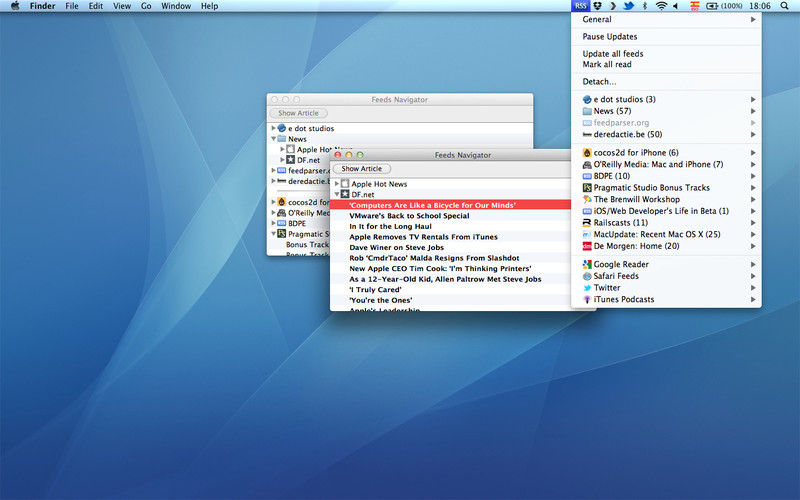Click the RSS menu bar icon
Viewport: 800px width, 500px height.
[x=581, y=6]
